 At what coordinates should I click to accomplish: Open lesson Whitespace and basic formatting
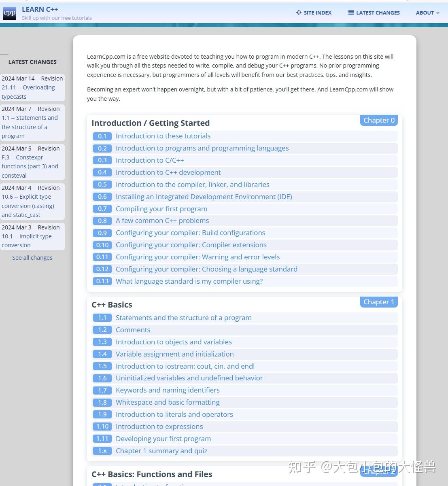click(168, 402)
